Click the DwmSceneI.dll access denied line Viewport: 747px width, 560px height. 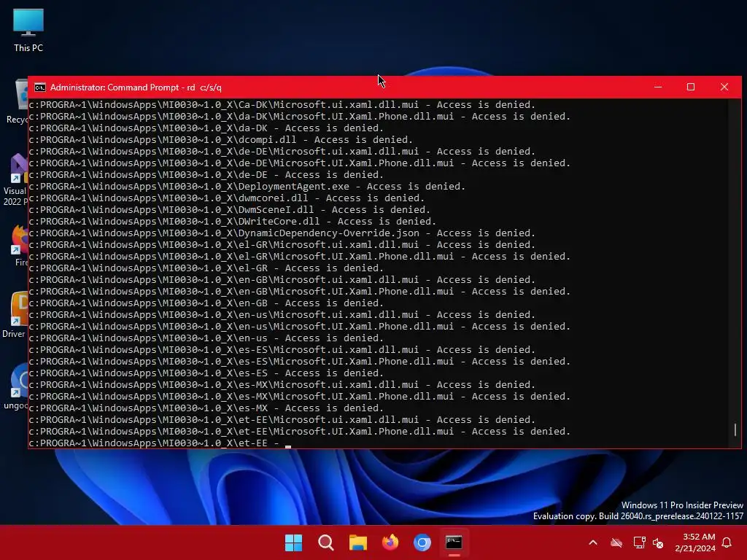point(229,209)
